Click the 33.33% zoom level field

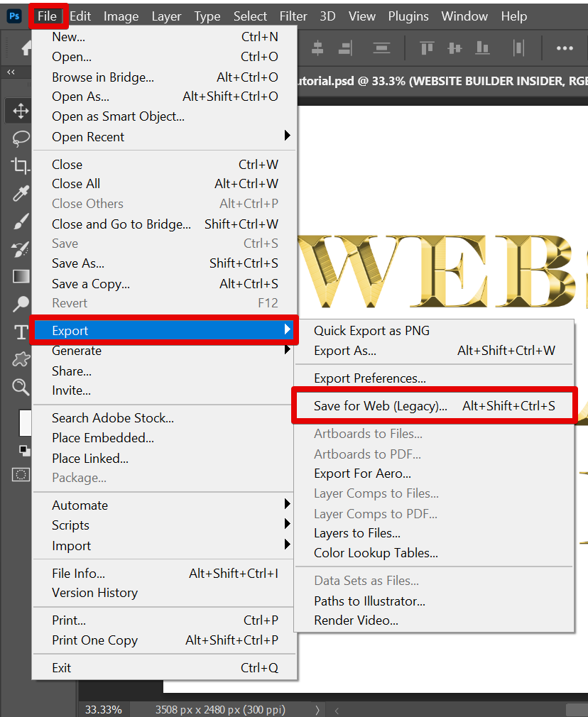coord(104,710)
